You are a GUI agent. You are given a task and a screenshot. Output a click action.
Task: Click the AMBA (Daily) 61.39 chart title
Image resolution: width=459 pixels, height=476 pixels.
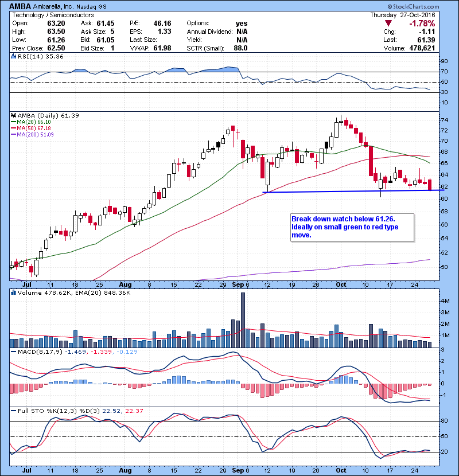[x=48, y=116]
